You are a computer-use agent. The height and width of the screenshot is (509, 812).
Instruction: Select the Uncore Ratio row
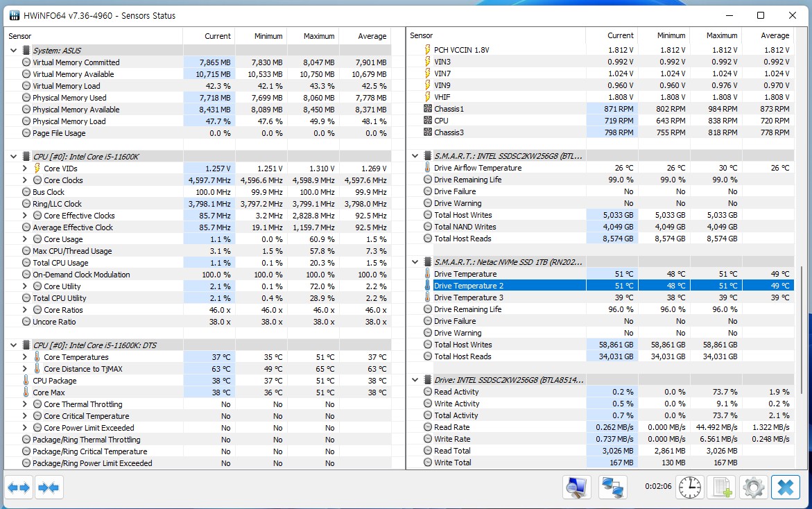coord(198,322)
